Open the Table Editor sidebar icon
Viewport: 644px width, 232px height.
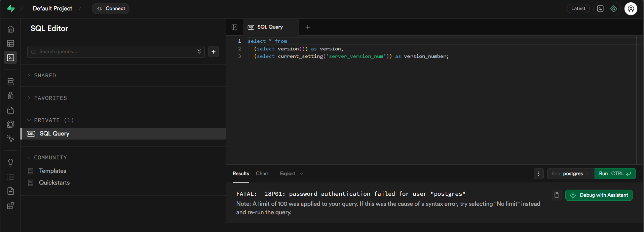click(11, 43)
